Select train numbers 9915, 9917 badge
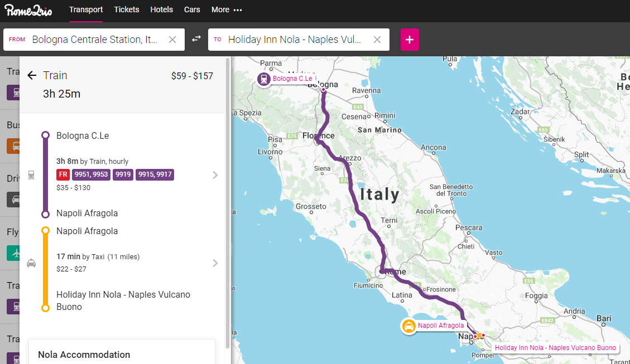Screen dimensions: 630x364 point(155,174)
